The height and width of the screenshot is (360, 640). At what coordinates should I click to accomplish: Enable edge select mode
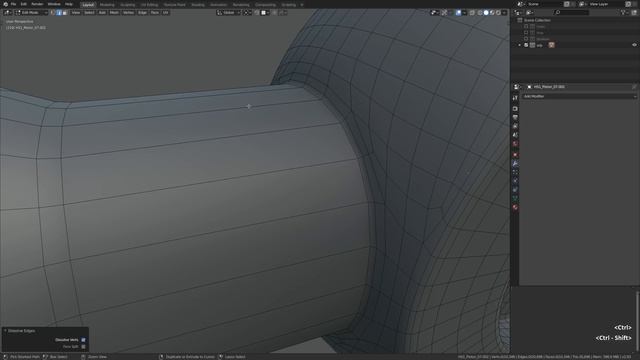(59, 13)
